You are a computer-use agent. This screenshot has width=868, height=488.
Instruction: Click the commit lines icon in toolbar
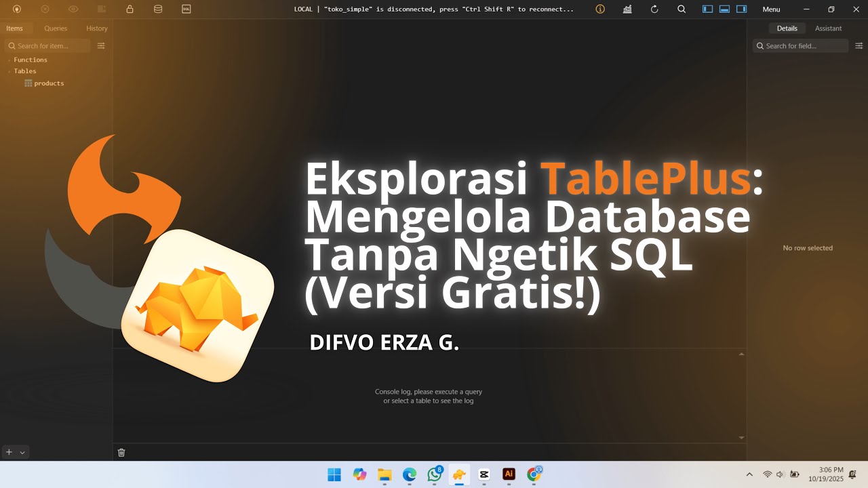(101, 9)
